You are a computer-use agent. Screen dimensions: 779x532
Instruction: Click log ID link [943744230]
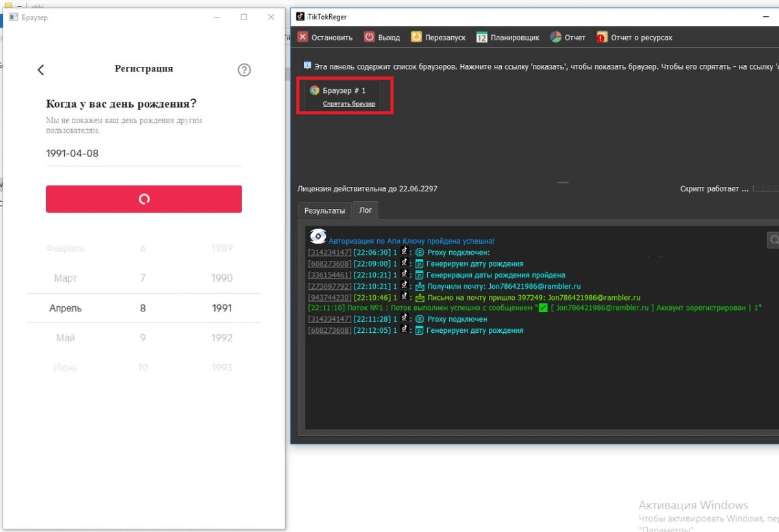coord(330,298)
